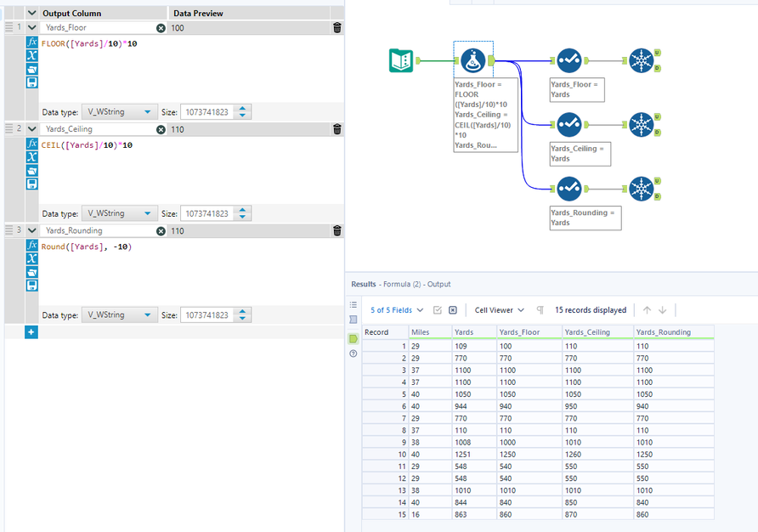Collapse all expressions with header chevron
This screenshot has height=532, width=758.
coord(32,13)
